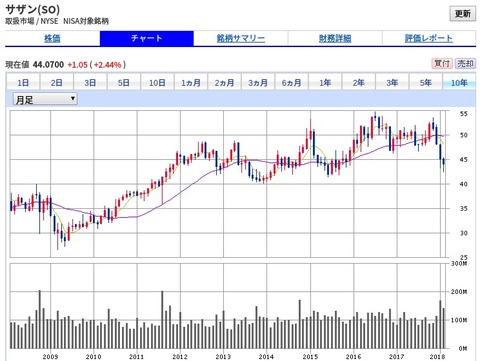
Task: Select the 1年 chart period
Action: 325,82
